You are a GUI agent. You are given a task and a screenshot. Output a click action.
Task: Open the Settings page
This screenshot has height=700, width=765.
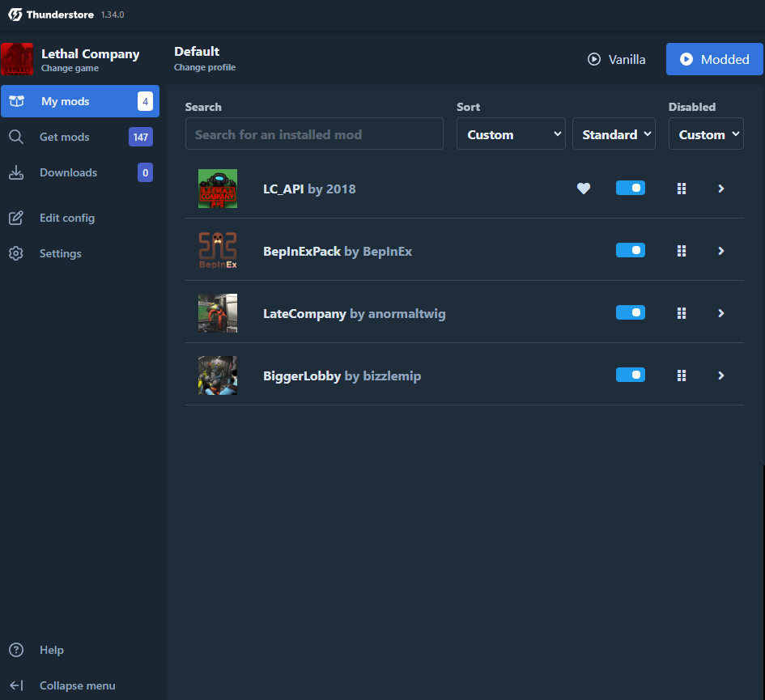[80, 253]
